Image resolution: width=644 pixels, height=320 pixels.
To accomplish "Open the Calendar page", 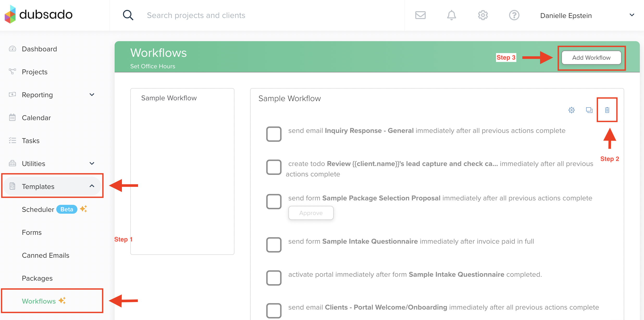I will (x=36, y=118).
